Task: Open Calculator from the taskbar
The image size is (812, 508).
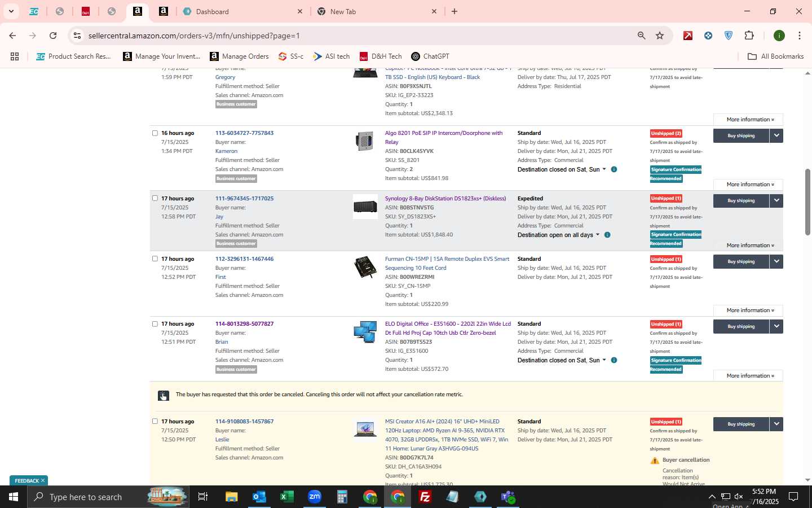Action: click(342, 497)
